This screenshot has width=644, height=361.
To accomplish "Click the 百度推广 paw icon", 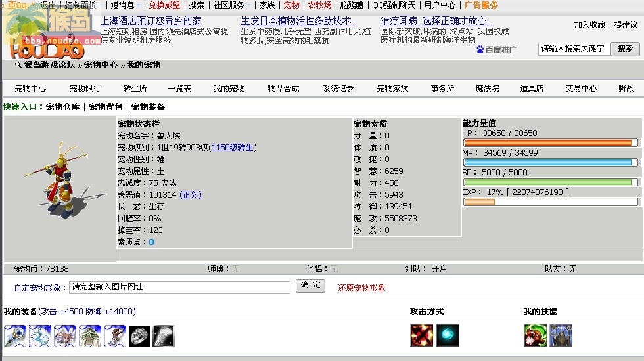I will [480, 49].
